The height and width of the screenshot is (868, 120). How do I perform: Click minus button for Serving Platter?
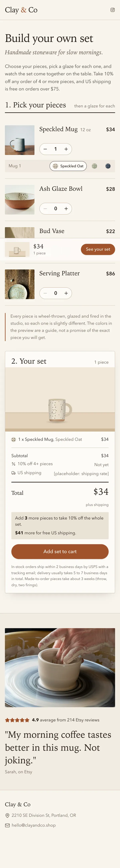point(45,293)
